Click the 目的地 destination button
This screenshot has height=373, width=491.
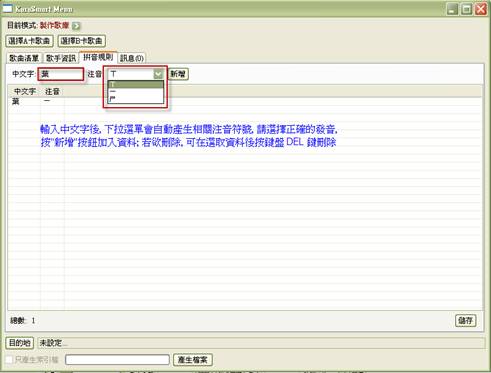(x=20, y=343)
